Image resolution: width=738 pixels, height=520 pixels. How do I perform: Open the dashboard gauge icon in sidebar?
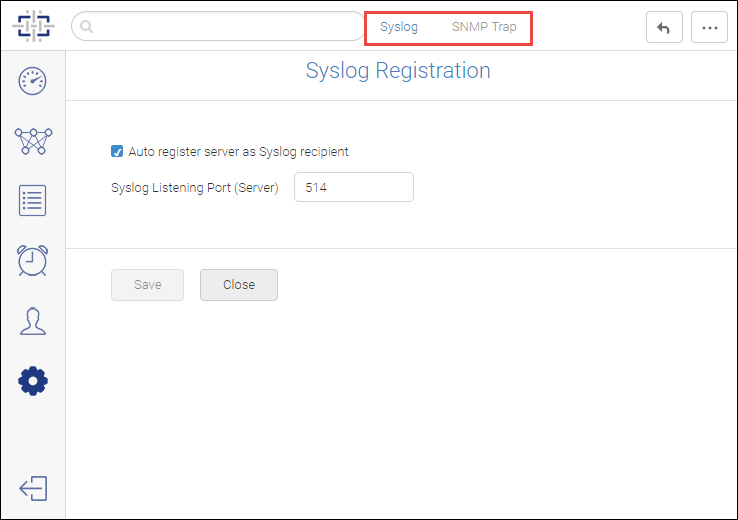(32, 81)
